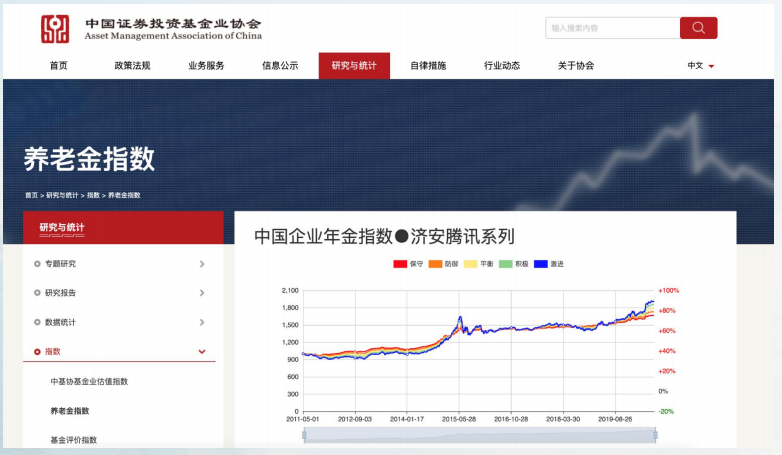Screen dimensions: 782x455
Task: Go to the 信息公示 nav tab
Action: click(x=280, y=66)
